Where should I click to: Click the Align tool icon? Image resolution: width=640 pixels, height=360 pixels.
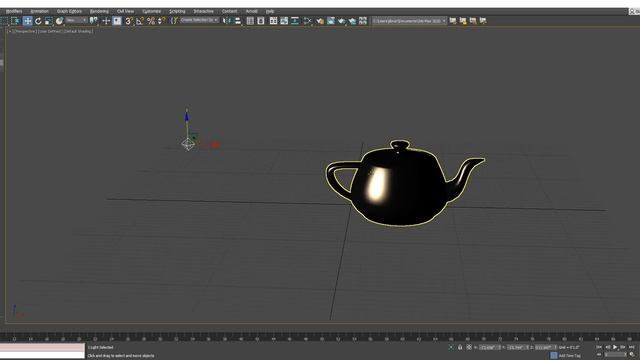(238, 21)
